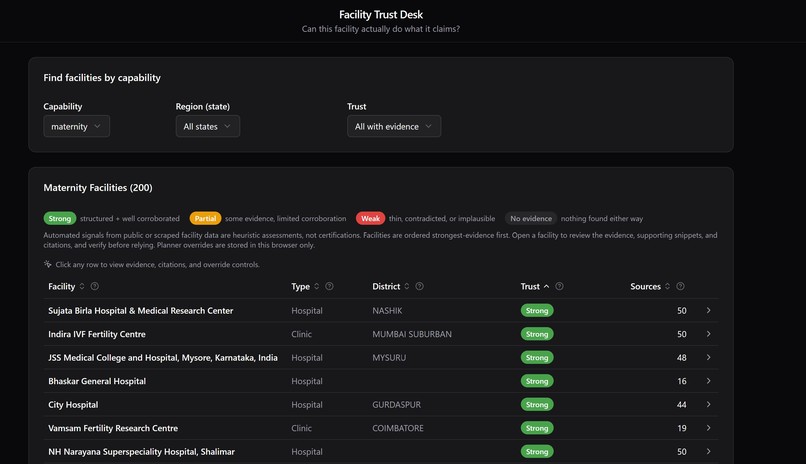Click sources count 44 in City Hospital row
The width and height of the screenshot is (806, 464).
(682, 405)
